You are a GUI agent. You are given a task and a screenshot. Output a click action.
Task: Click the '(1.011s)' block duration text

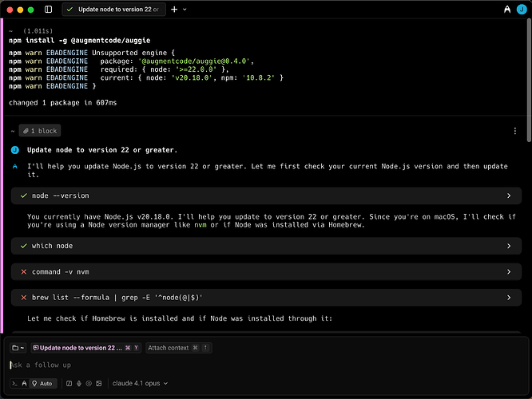[38, 31]
